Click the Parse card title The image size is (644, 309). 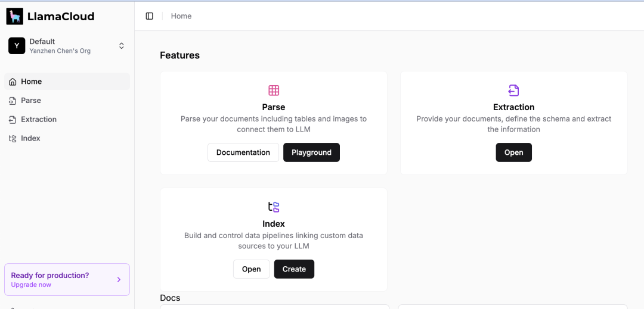(x=274, y=107)
